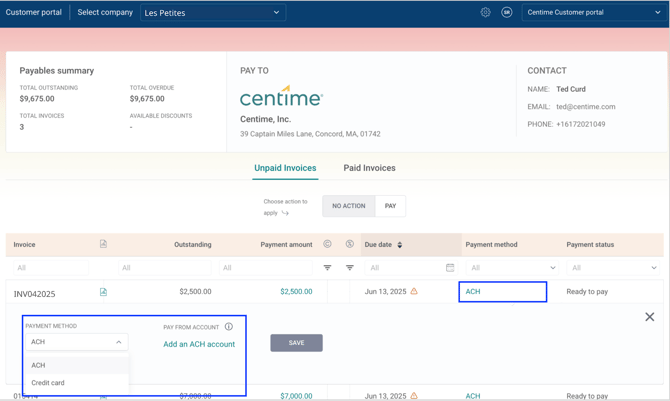Close the payment method panel with X
The image size is (670, 401).
(649, 317)
